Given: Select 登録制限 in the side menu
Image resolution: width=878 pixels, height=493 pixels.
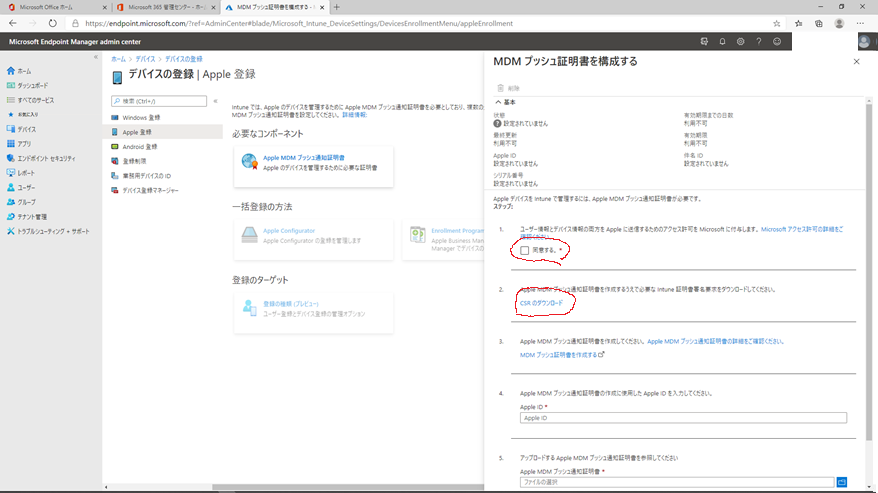Looking at the screenshot, I should point(162,161).
